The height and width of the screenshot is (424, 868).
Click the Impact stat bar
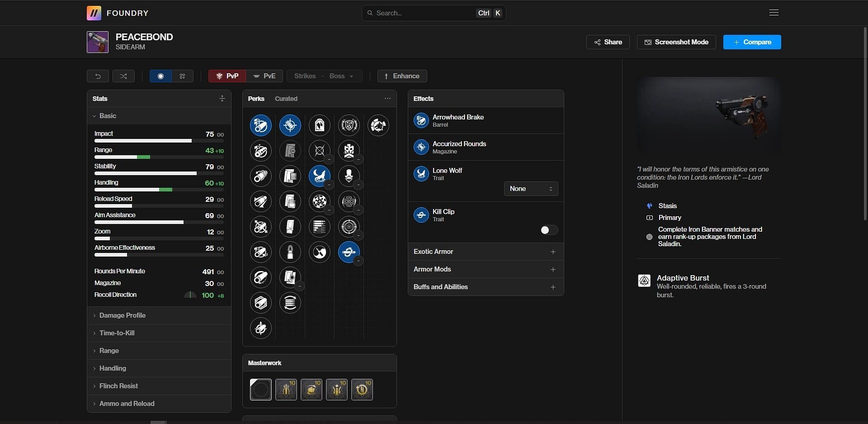(159, 141)
